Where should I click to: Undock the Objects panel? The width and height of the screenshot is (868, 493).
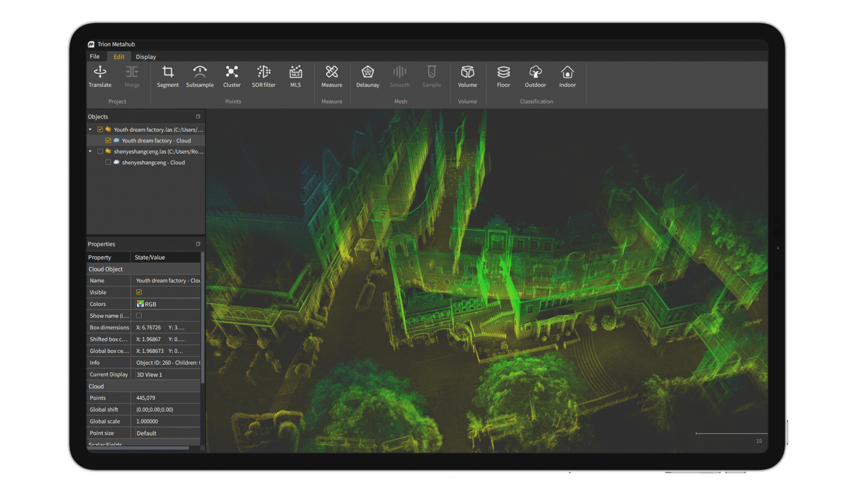[x=198, y=116]
